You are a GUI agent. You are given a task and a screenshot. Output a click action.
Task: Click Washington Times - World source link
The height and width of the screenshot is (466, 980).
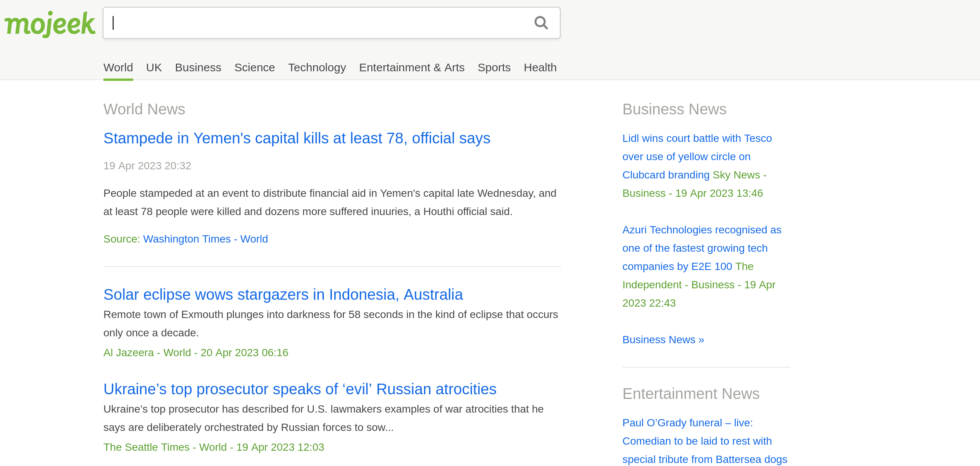tap(205, 239)
